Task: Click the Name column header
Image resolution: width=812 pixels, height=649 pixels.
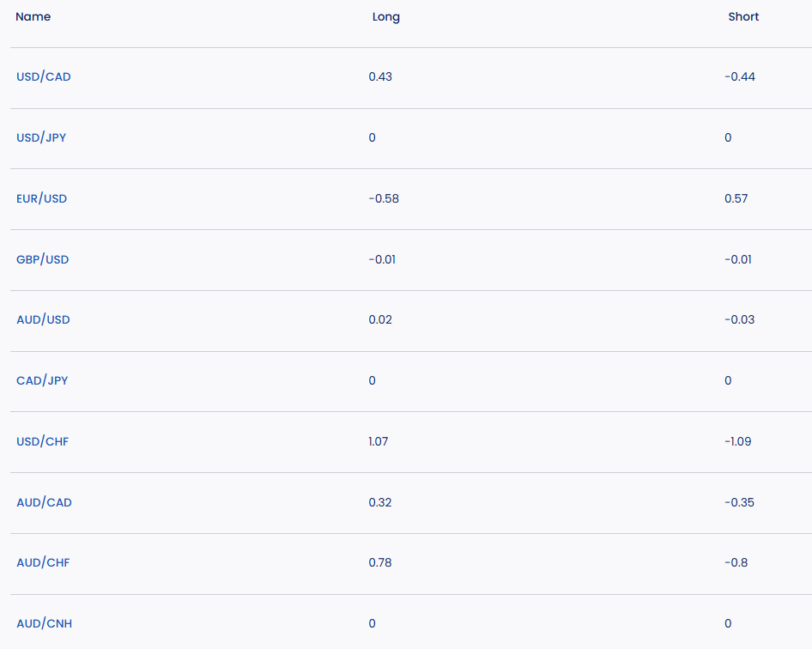Action: [33, 17]
